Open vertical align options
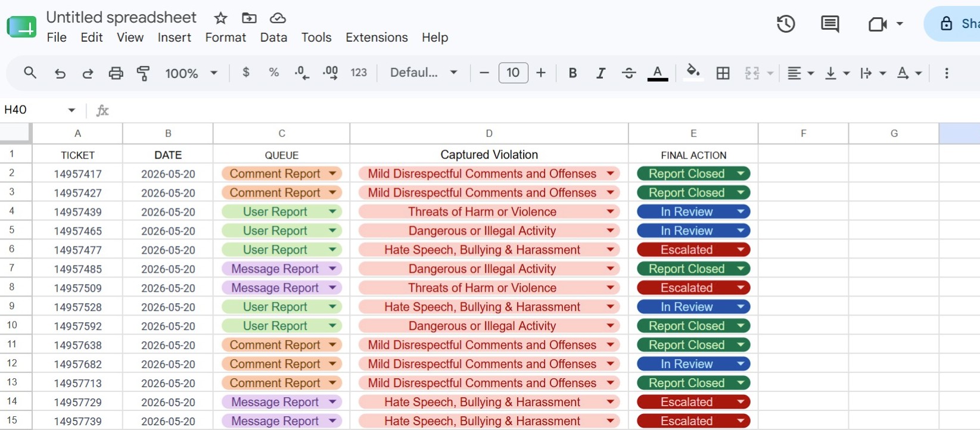 tap(837, 73)
